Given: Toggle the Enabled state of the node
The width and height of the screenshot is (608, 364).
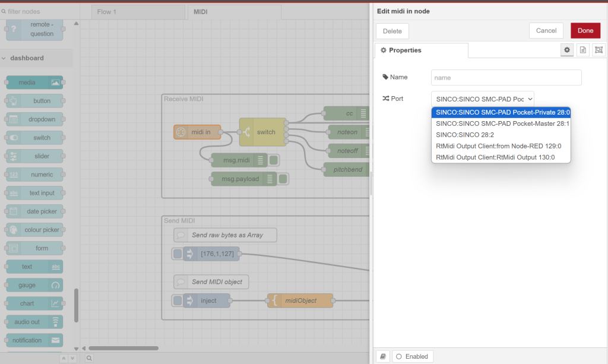Looking at the screenshot, I should 412,356.
